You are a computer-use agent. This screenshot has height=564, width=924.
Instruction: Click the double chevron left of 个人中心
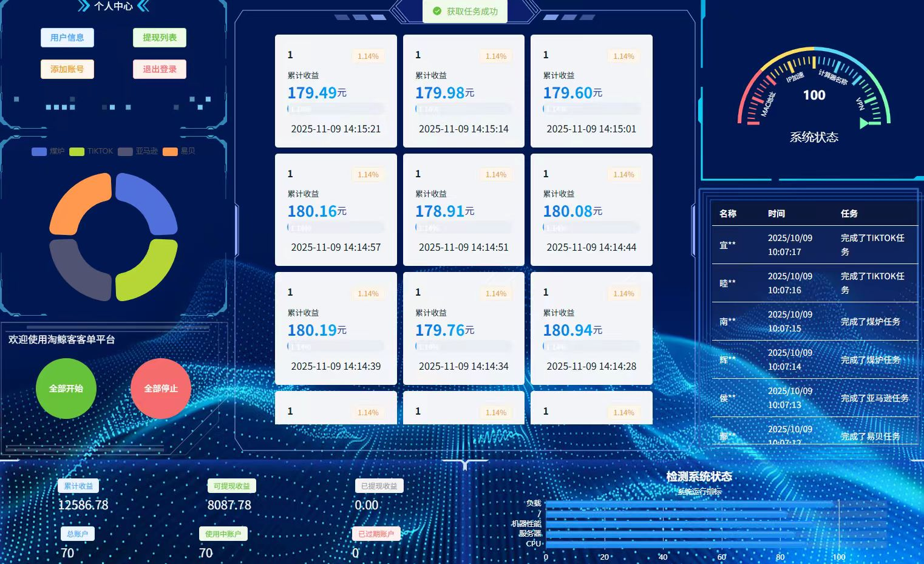point(84,7)
